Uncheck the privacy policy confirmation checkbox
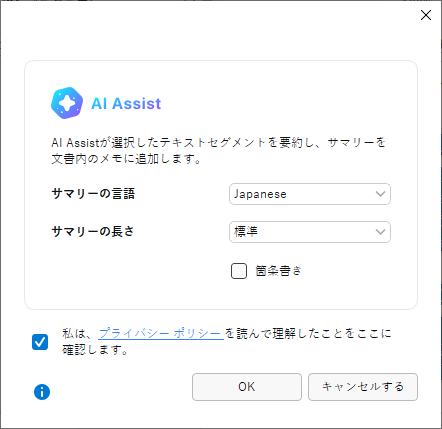This screenshot has height=429, width=442. [40, 342]
